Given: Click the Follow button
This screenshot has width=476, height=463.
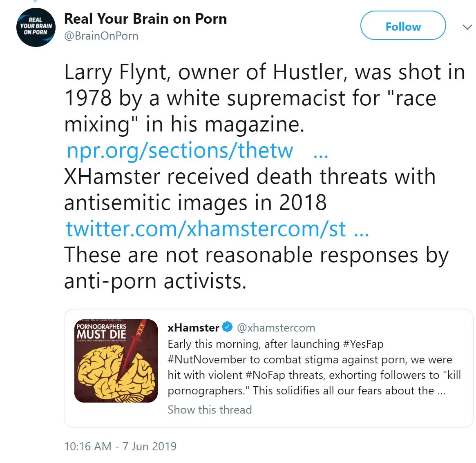Looking at the screenshot, I should pyautogui.click(x=403, y=26).
